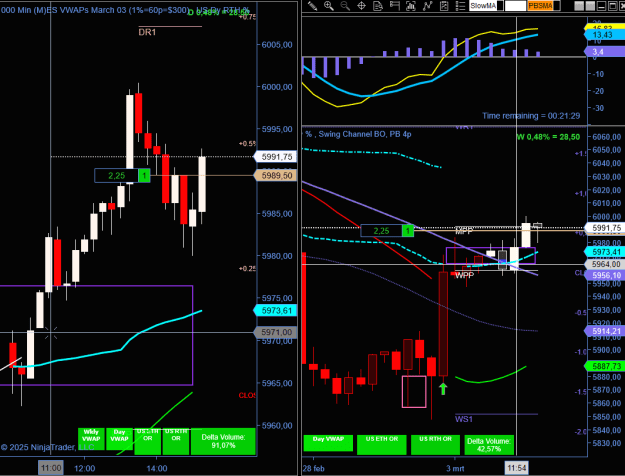Viewport: 625px width, 476px height.
Task: Click the cyan 13,43 indicator value
Action: click(604, 35)
